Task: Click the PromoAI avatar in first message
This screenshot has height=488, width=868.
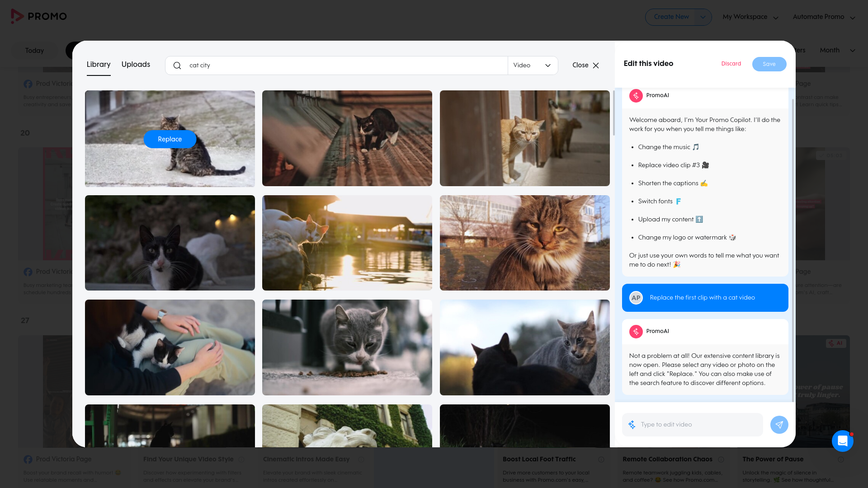Action: tap(636, 95)
